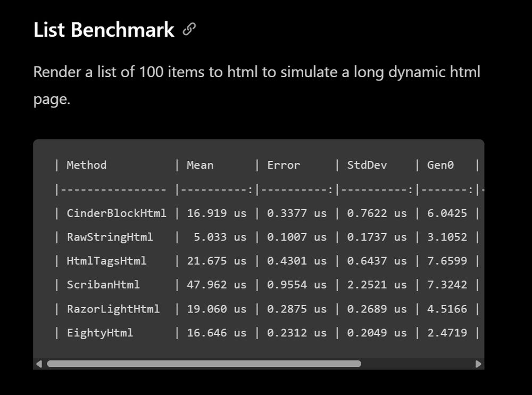The width and height of the screenshot is (532, 395).
Task: Click the error value 0.4301 us
Action: click(297, 260)
